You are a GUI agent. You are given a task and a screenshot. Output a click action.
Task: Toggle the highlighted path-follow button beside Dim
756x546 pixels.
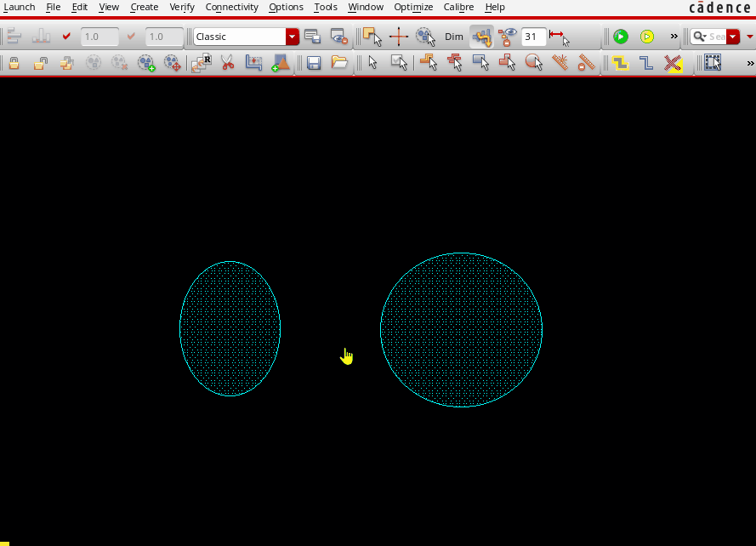pos(481,37)
